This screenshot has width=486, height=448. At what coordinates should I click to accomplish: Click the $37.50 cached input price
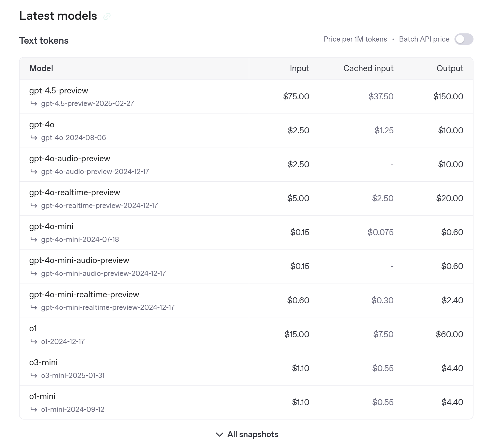pyautogui.click(x=381, y=96)
